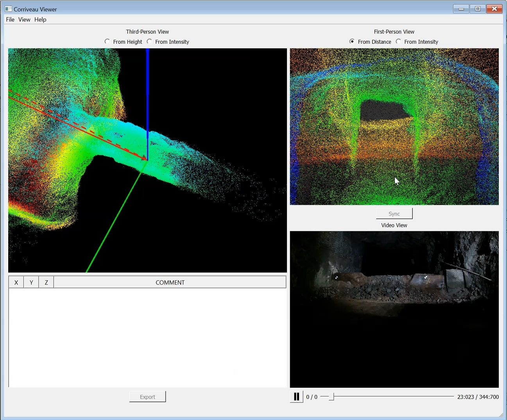Click the Sync button
Screen dimensions: 507x420
pos(394,214)
